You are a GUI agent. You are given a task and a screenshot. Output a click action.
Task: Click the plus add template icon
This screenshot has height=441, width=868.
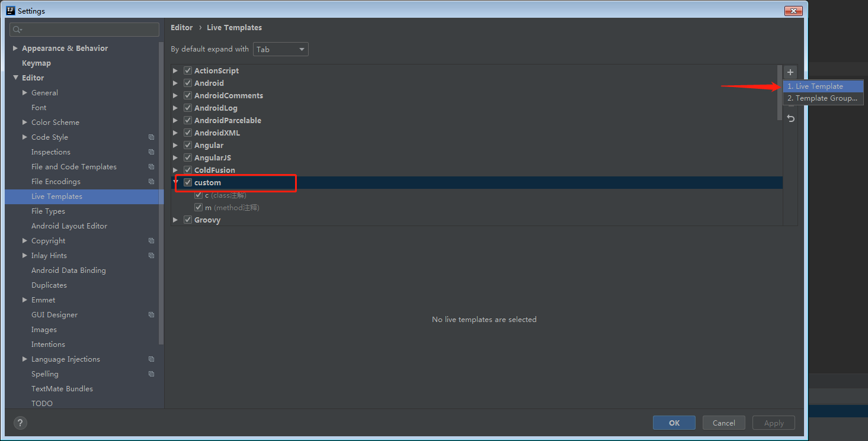click(790, 72)
